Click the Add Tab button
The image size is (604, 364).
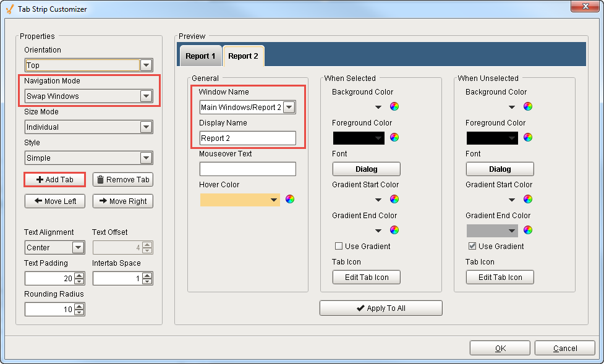[55, 179]
